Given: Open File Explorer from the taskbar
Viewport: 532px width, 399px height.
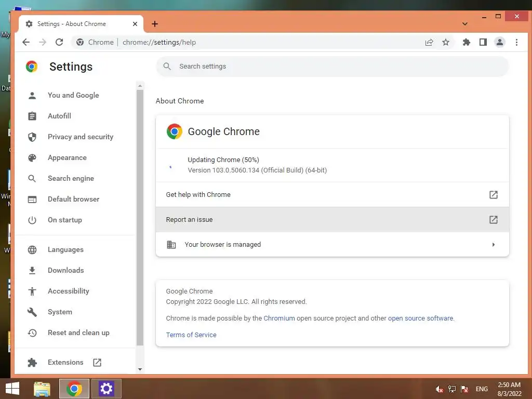Looking at the screenshot, I should click(42, 389).
